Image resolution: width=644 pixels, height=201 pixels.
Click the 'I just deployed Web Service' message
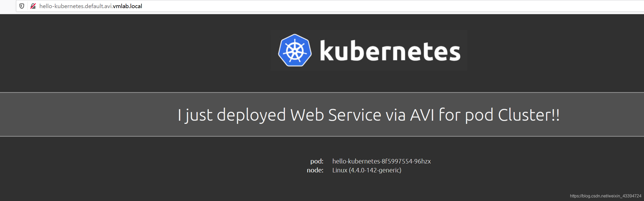(369, 115)
